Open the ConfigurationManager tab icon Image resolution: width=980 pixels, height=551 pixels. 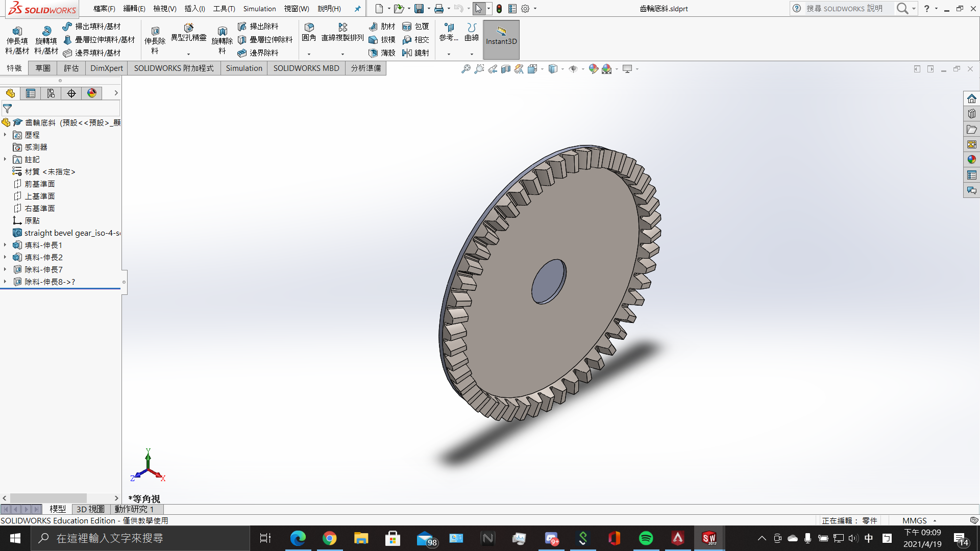pyautogui.click(x=51, y=93)
